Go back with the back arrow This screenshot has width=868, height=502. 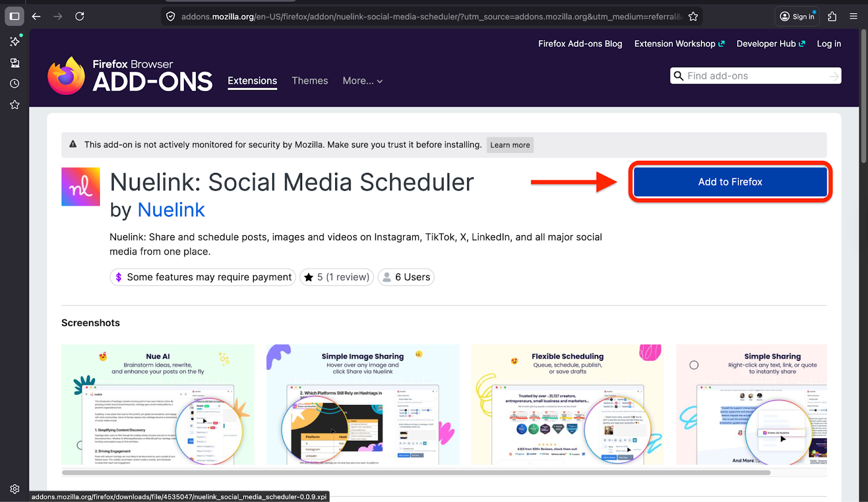[x=36, y=16]
